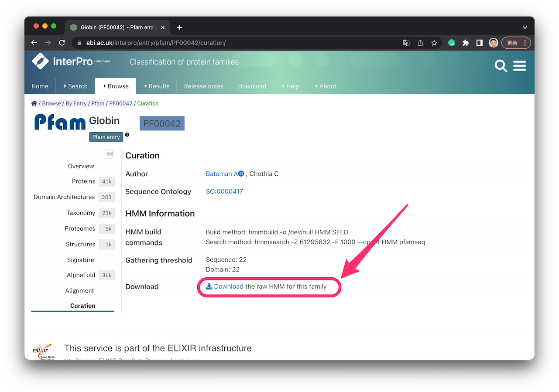
Task: Open the SO:0000417 ontology link
Action: [224, 191]
